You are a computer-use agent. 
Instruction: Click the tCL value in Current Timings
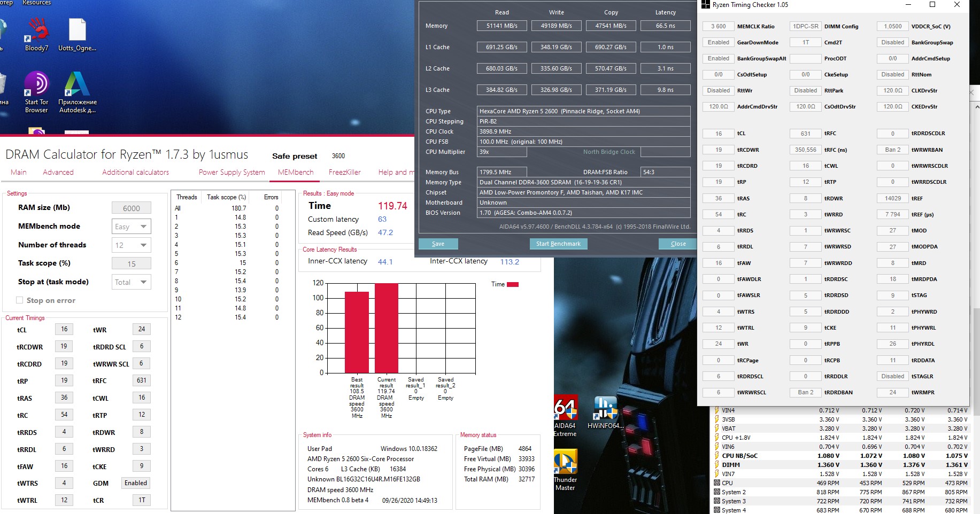pyautogui.click(x=64, y=329)
